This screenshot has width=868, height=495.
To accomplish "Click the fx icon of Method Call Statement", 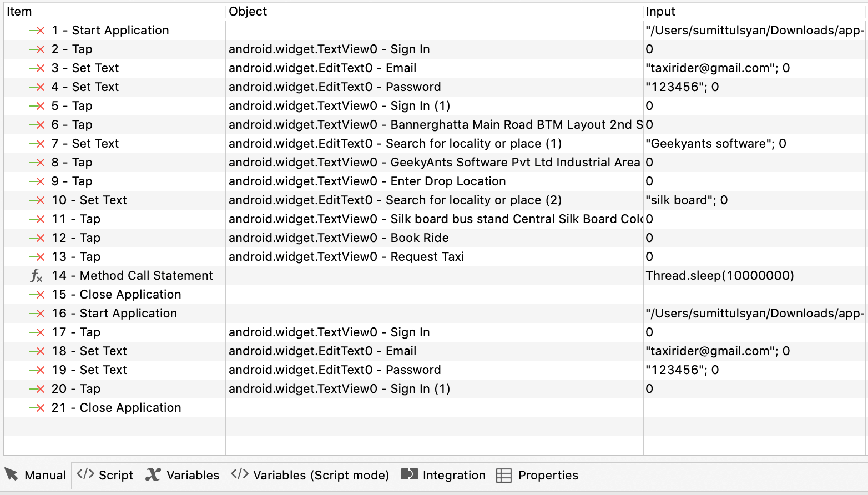I will click(37, 276).
